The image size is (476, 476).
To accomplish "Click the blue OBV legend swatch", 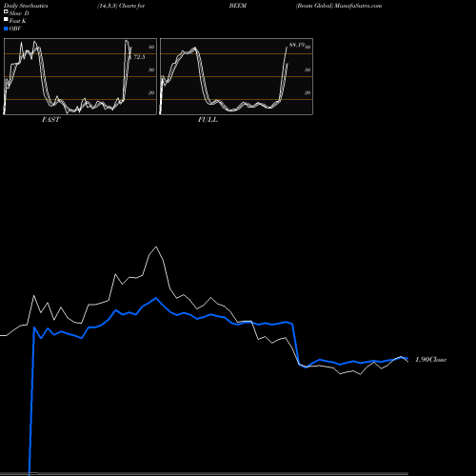I will pos(6,29).
